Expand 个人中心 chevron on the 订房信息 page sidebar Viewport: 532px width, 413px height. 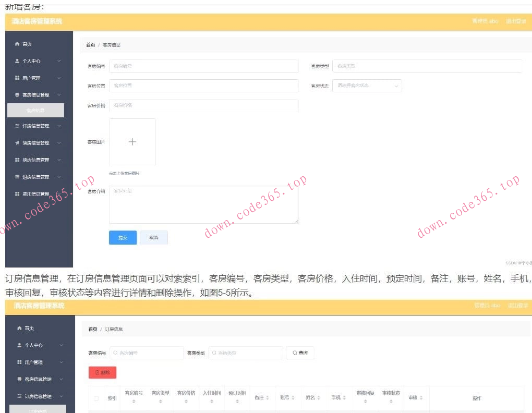(x=62, y=345)
